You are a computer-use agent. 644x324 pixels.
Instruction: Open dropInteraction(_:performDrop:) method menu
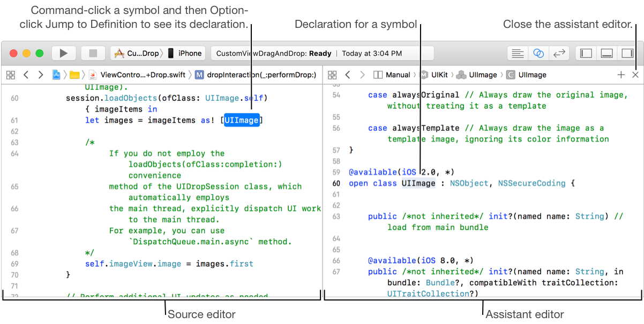[256, 75]
